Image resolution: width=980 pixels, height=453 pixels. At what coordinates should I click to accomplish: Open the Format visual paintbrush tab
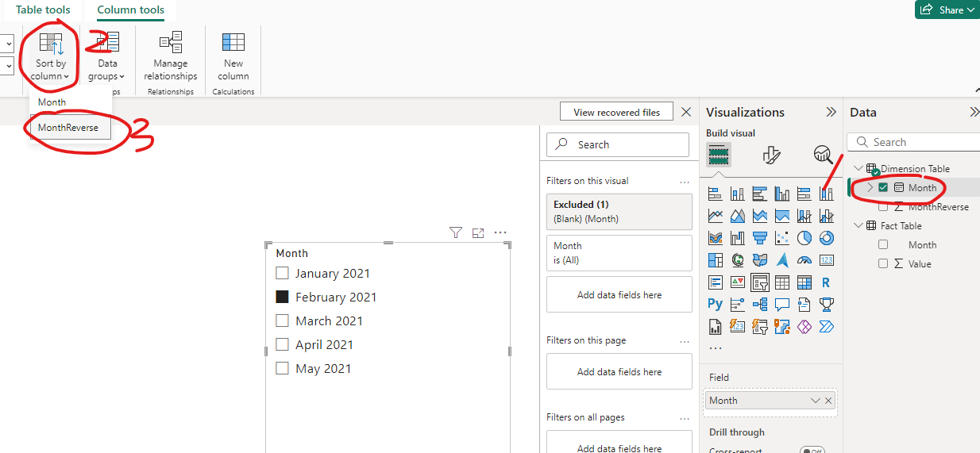770,155
